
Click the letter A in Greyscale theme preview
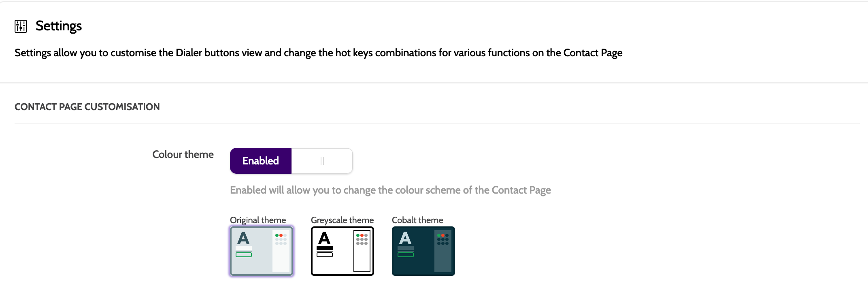tap(324, 238)
